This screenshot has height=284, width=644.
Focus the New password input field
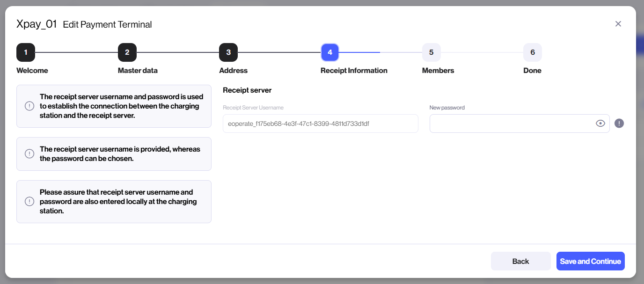tap(510, 124)
